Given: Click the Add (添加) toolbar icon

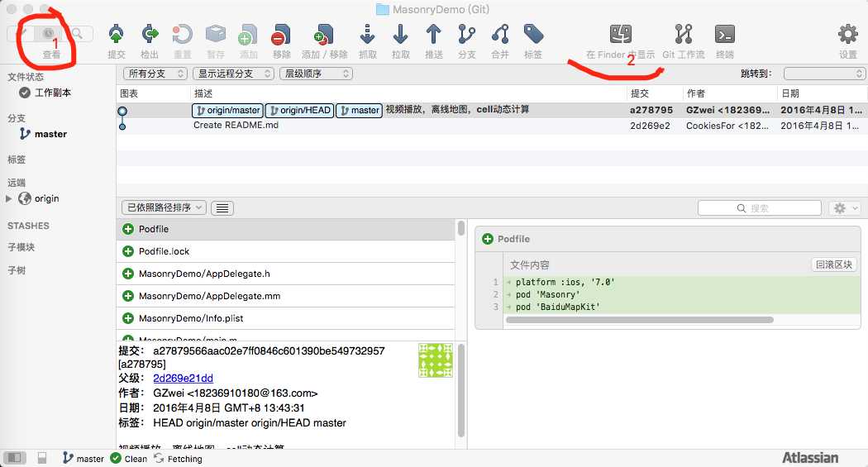Looking at the screenshot, I should point(248,35).
